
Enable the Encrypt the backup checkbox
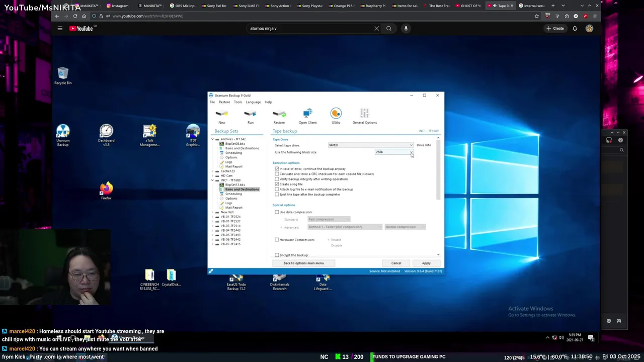tap(277, 255)
